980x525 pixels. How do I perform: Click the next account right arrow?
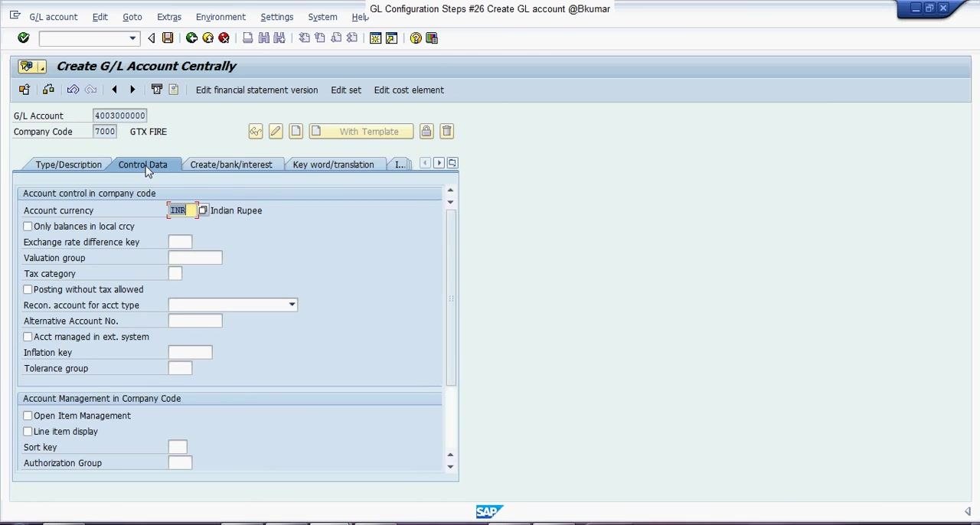[132, 90]
